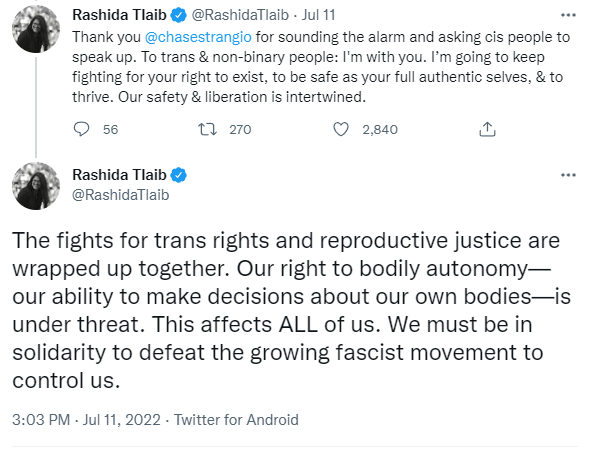
Task: Click the Rashida Tlaib name on first tweet
Action: (x=119, y=15)
